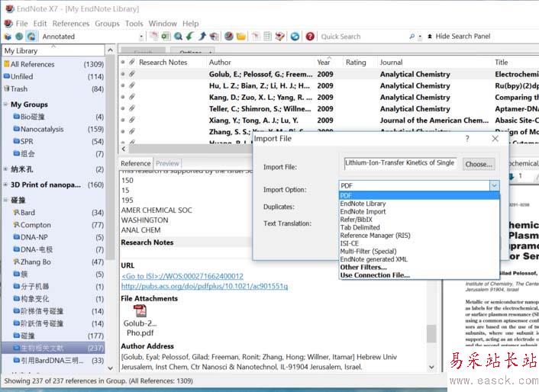The height and width of the screenshot is (392, 539).
Task: Open the pubs.acs.org pdfplus URL link
Action: click(205, 286)
